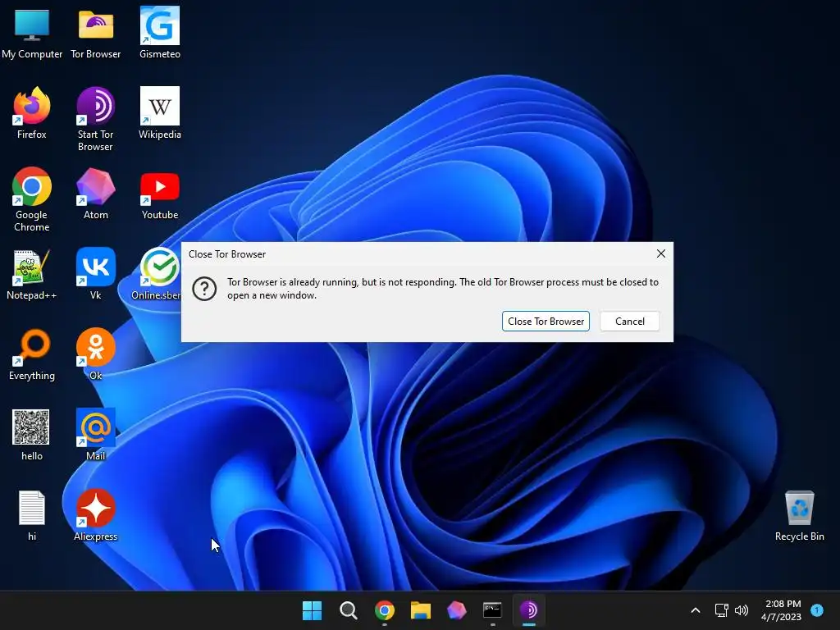Close the dialog with the X button
This screenshot has width=840, height=630.
(661, 253)
